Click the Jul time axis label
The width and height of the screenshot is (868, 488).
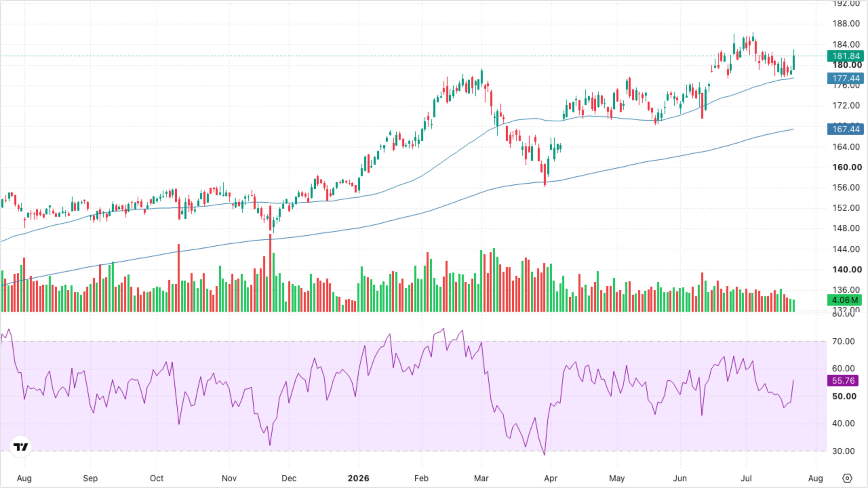tap(746, 478)
